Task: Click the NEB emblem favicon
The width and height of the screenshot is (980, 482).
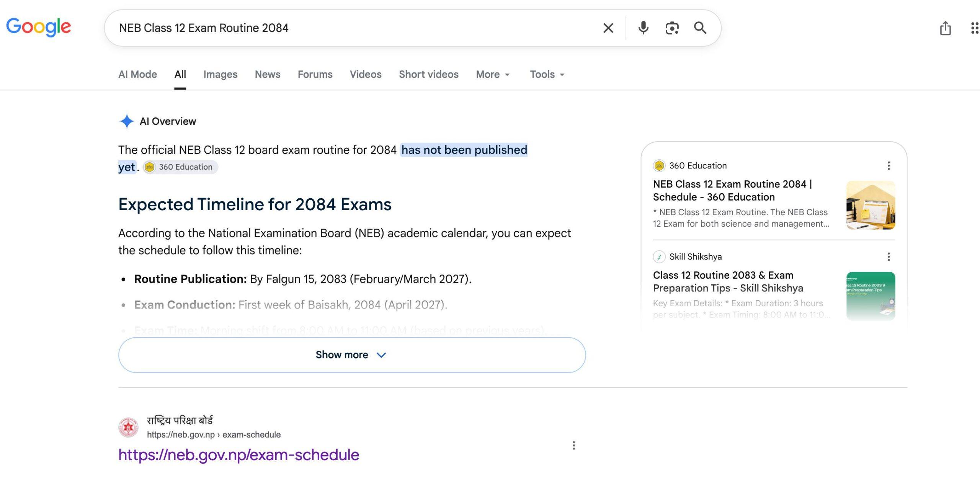Action: pos(128,427)
